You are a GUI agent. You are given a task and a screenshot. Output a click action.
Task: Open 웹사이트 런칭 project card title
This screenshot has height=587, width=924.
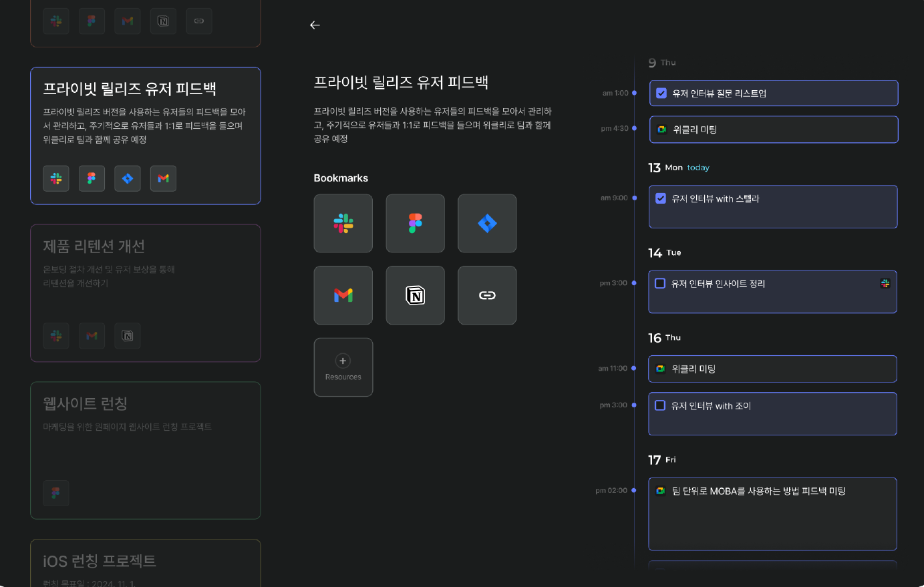[x=86, y=403]
